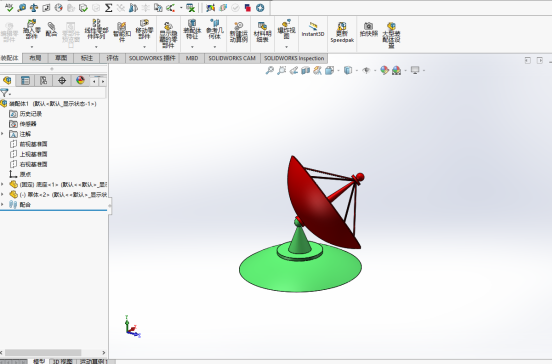
Task: Toggle Instant3D mode
Action: tap(313, 30)
